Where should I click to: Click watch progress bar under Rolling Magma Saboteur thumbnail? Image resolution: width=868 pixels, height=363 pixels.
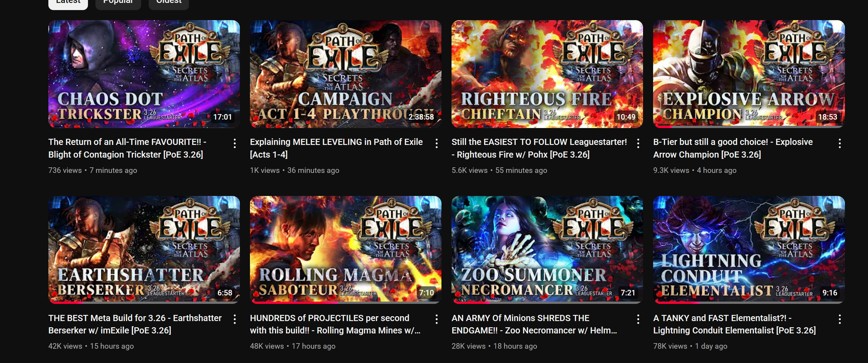click(x=345, y=303)
